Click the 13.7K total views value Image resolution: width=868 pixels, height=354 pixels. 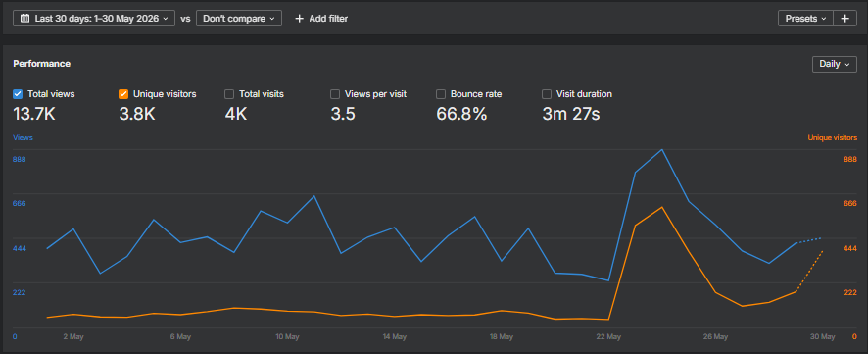point(33,114)
